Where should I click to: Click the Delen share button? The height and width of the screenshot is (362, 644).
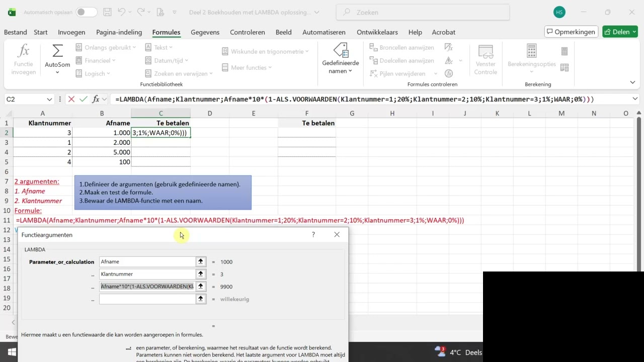pos(620,32)
